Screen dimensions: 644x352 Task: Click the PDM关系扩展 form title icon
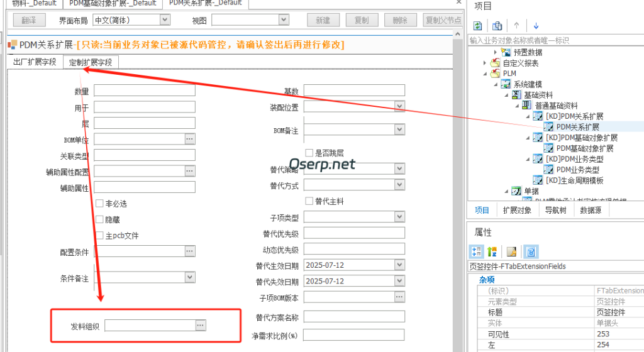coord(13,44)
